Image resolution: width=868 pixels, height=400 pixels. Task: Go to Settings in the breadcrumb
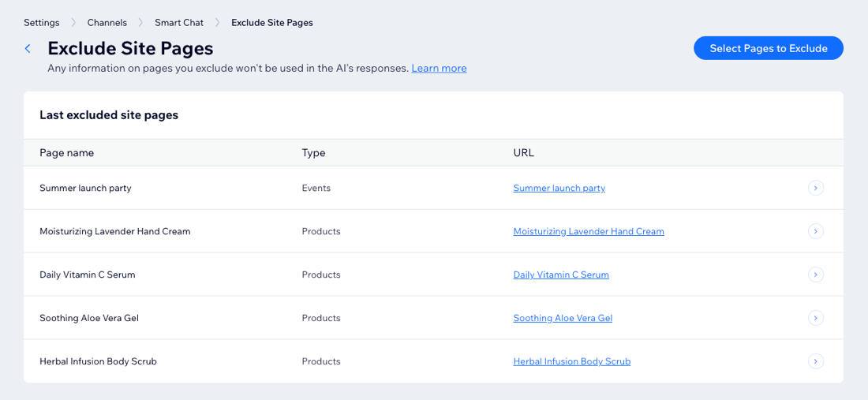[x=42, y=23]
